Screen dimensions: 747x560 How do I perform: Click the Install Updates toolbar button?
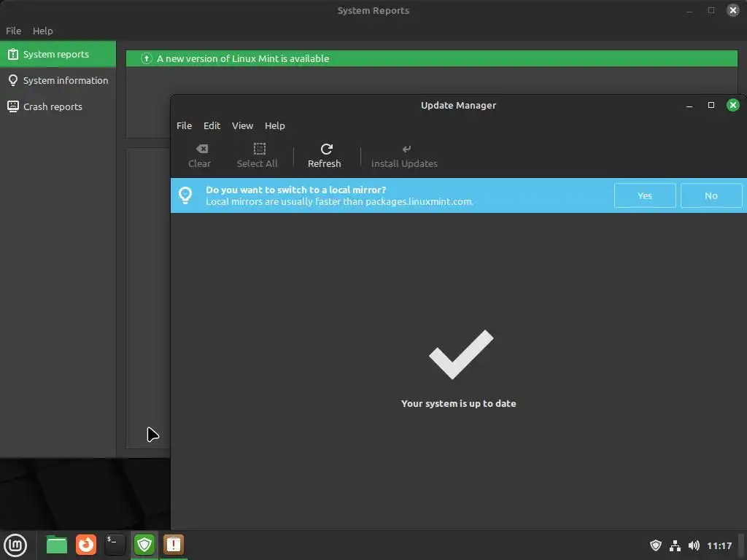coord(404,156)
